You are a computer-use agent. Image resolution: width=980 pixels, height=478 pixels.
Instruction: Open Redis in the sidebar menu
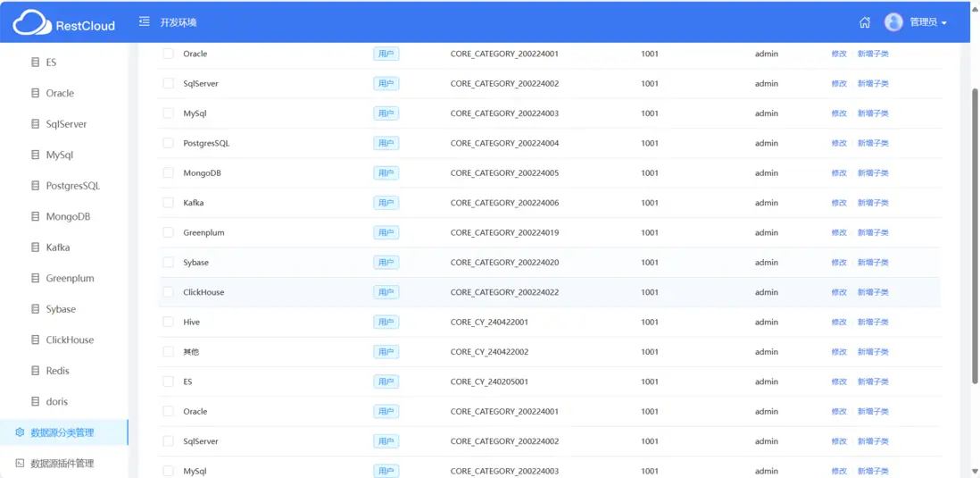[x=57, y=371]
